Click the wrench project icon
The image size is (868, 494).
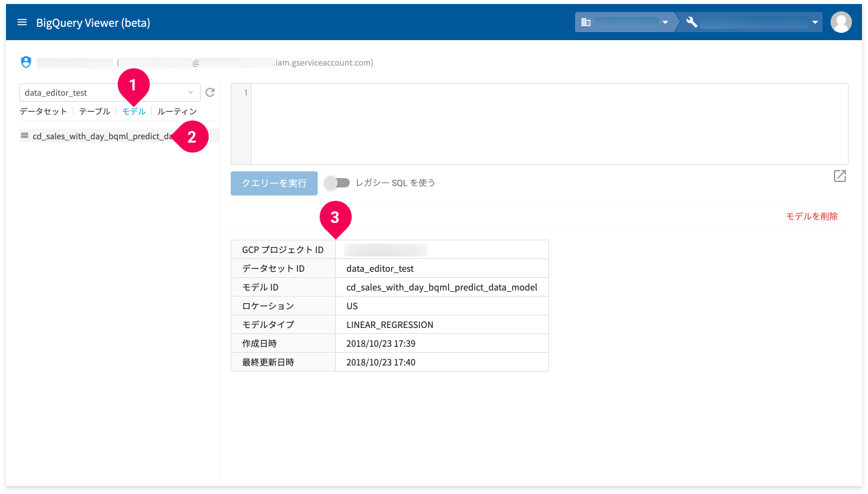tap(692, 22)
